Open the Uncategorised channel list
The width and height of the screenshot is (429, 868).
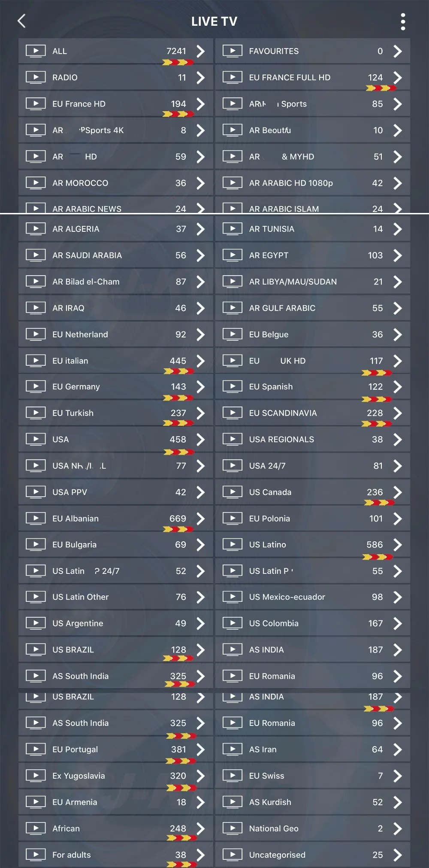click(x=313, y=855)
